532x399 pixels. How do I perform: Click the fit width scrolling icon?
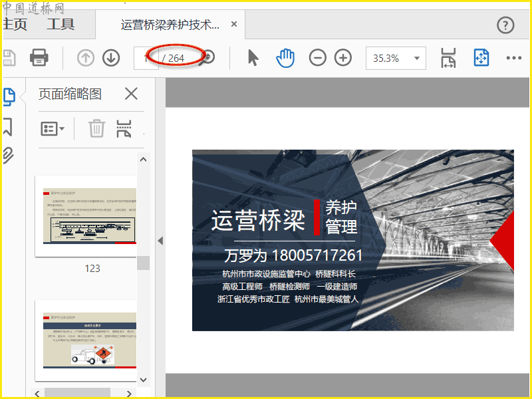click(x=448, y=58)
